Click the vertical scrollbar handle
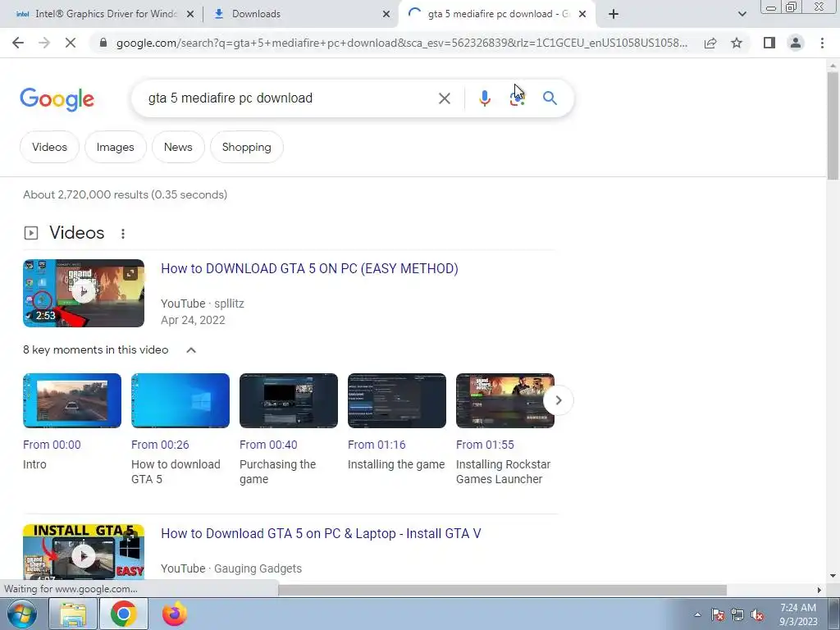The image size is (840, 630). pyautogui.click(x=833, y=126)
